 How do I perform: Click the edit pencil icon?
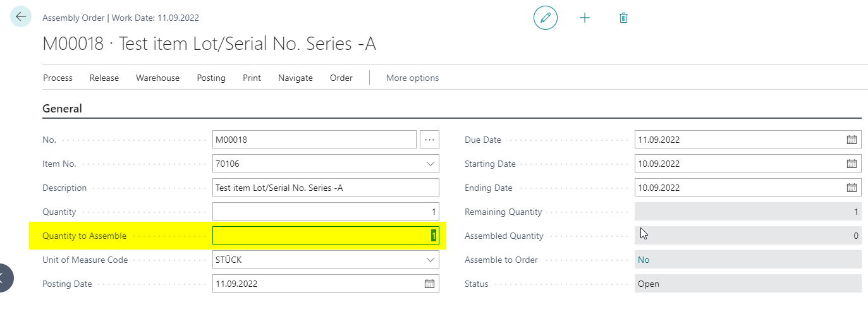(546, 18)
